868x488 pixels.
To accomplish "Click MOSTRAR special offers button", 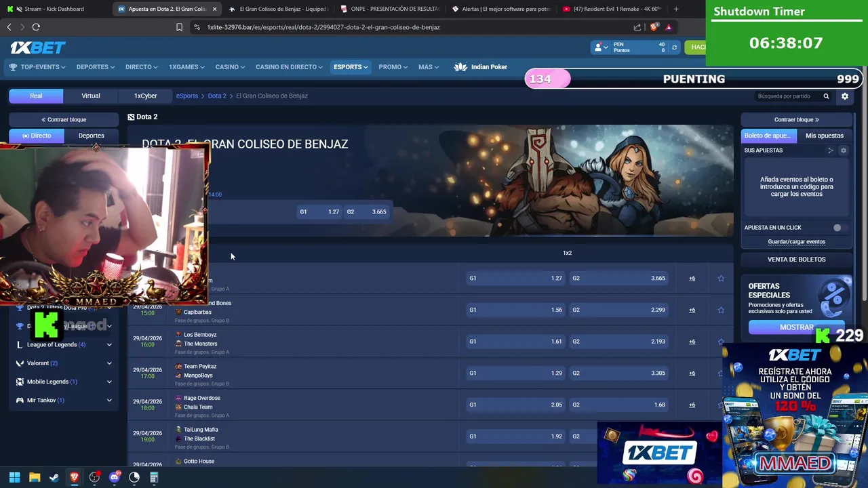I will pos(796,327).
